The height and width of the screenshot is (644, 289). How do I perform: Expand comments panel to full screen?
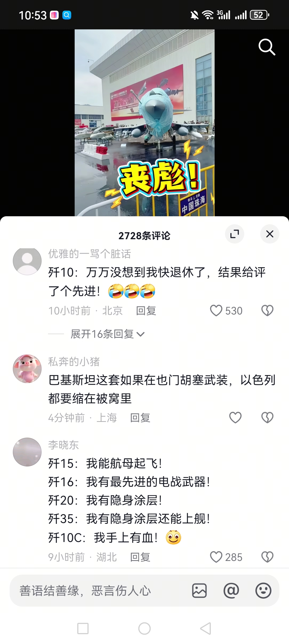[x=235, y=234]
